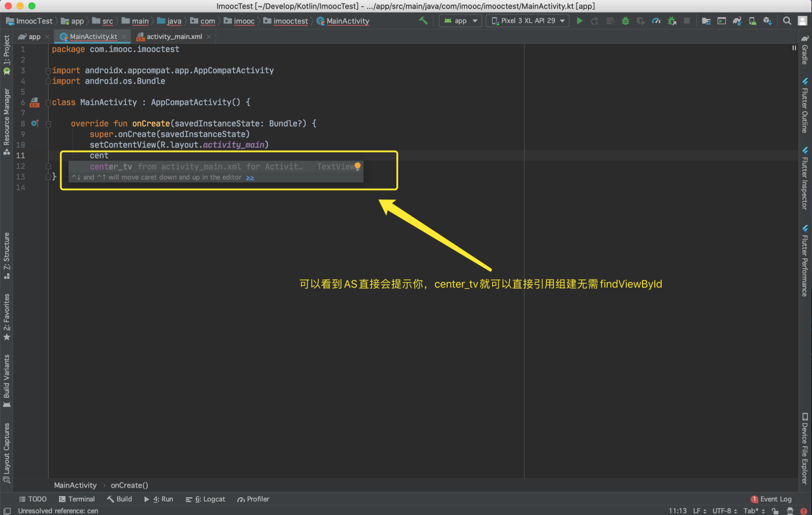Open the Gradle tool window
Image resolution: width=812 pixels, height=515 pixels.
[805, 50]
